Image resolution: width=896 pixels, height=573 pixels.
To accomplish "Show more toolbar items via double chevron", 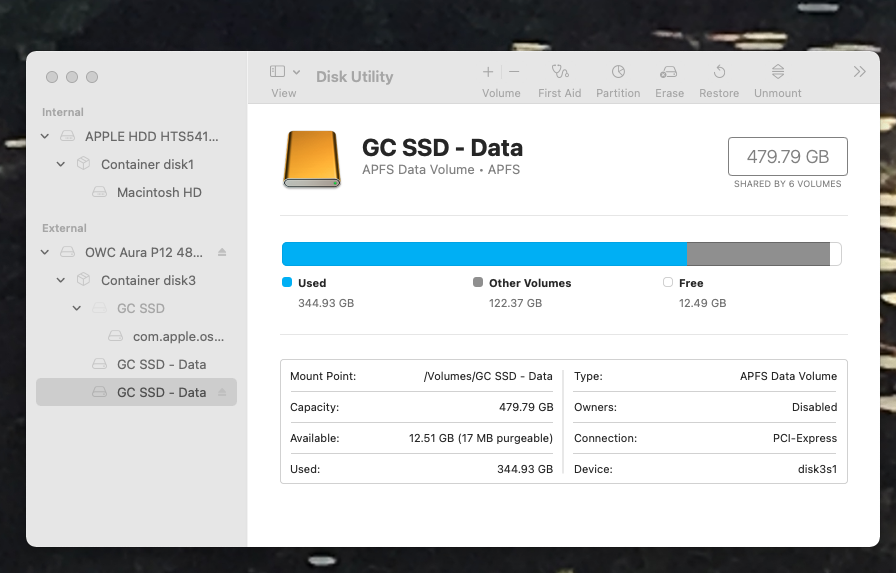I will pos(859,71).
